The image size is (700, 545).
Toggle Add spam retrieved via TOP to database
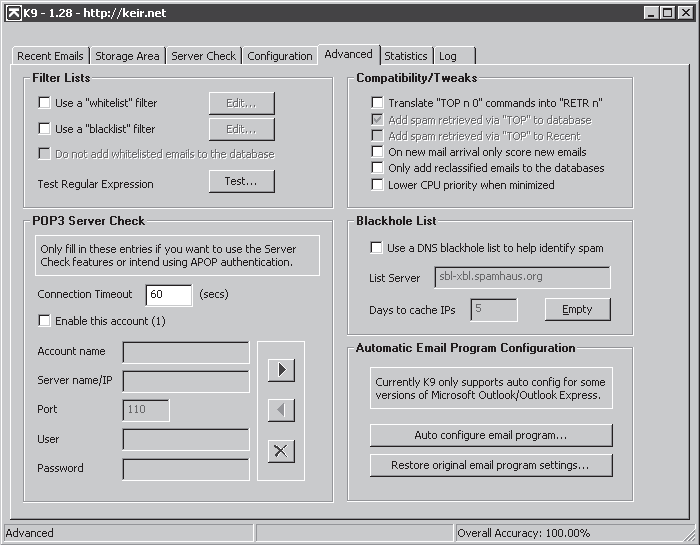[x=377, y=119]
